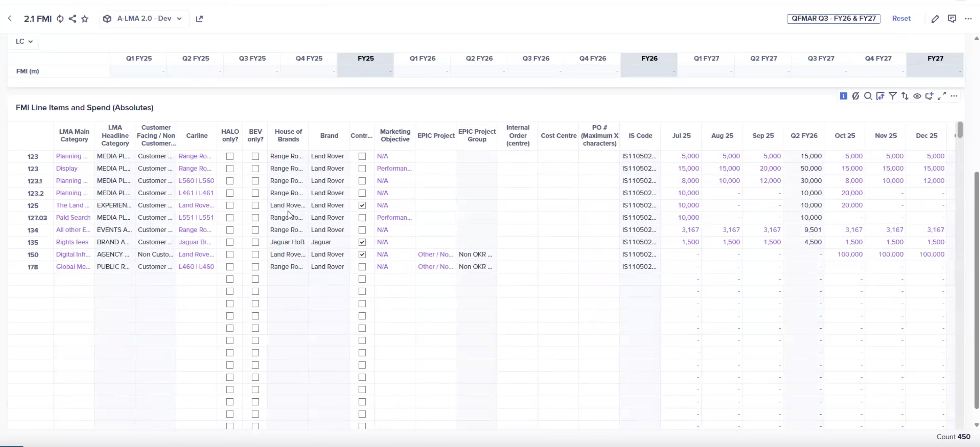Click the add comment bubble icon with plus
The height and width of the screenshot is (447, 980).
(x=929, y=96)
